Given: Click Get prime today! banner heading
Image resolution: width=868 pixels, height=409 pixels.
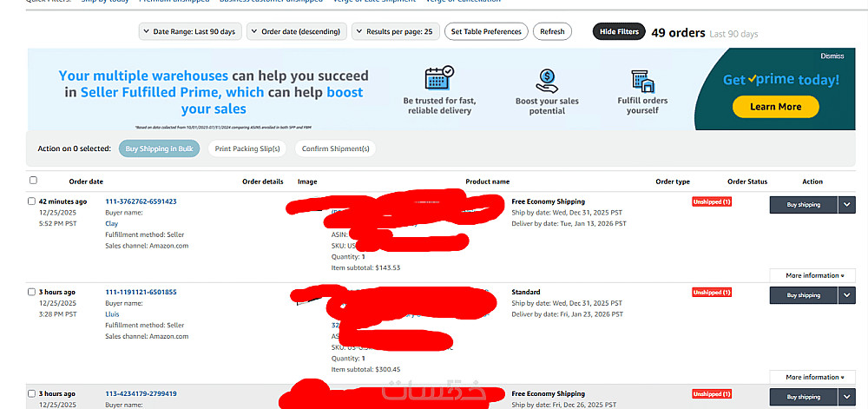Looking at the screenshot, I should (x=780, y=80).
